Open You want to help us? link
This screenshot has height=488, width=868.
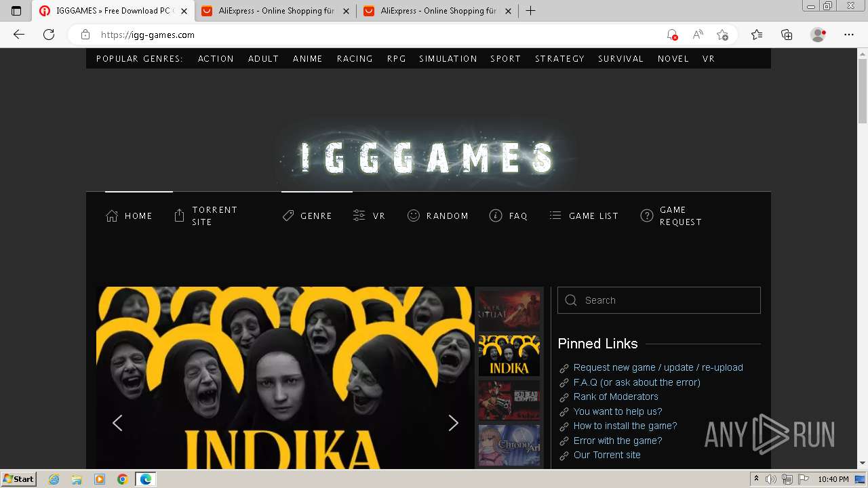(x=618, y=411)
